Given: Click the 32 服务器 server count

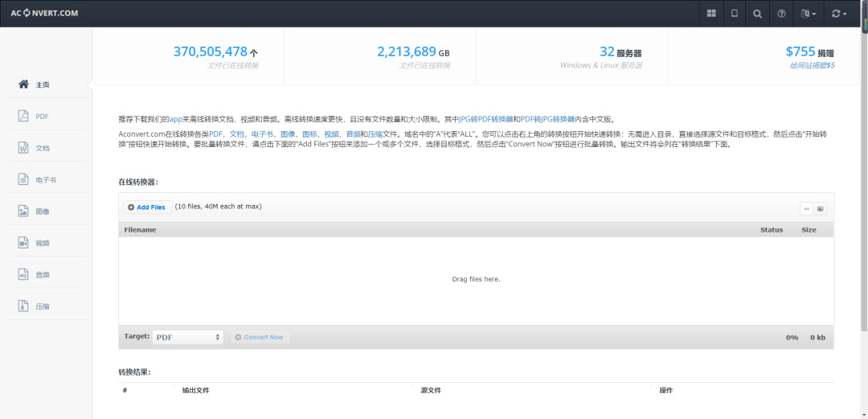Looking at the screenshot, I should (620, 52).
